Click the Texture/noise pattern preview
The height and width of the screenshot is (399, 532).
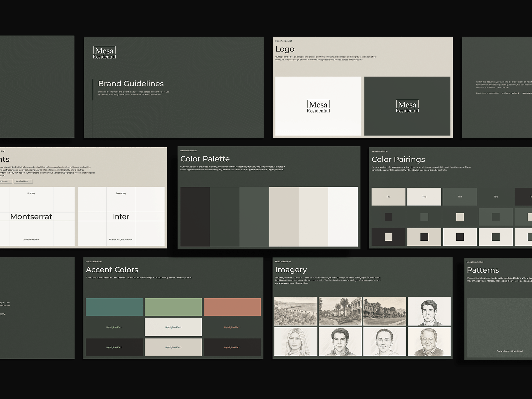499,328
